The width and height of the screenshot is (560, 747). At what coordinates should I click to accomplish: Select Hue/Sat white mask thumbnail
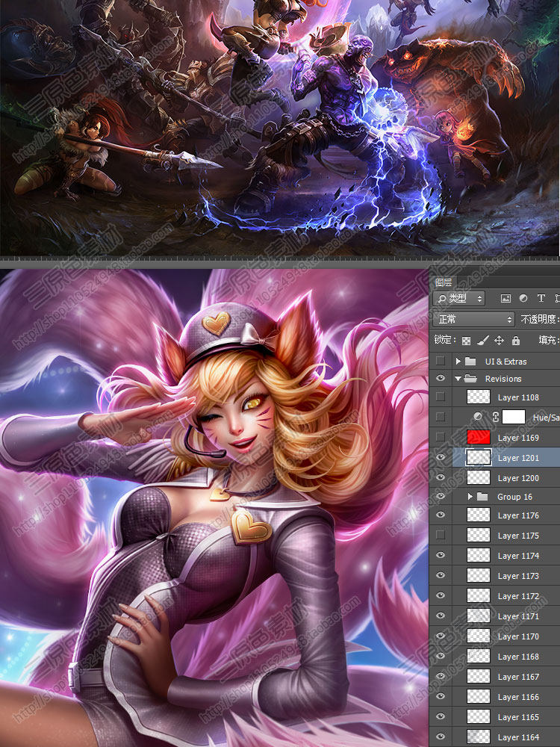(514, 417)
